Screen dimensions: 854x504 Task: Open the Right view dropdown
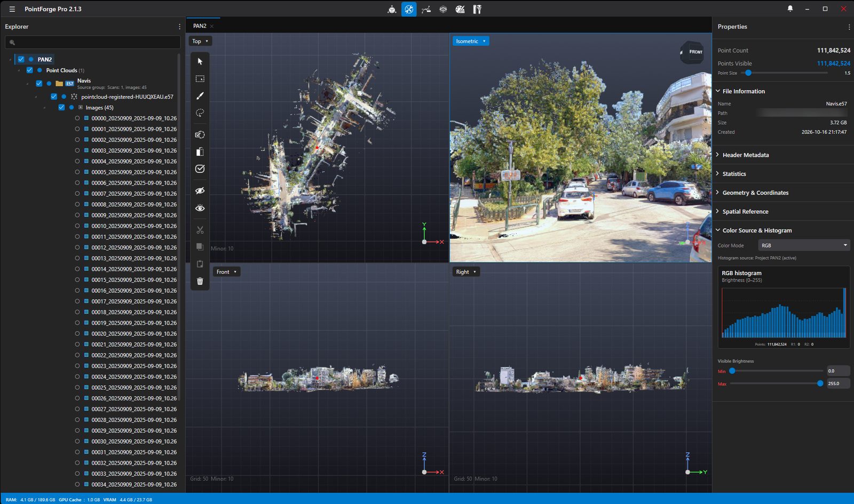click(x=466, y=272)
